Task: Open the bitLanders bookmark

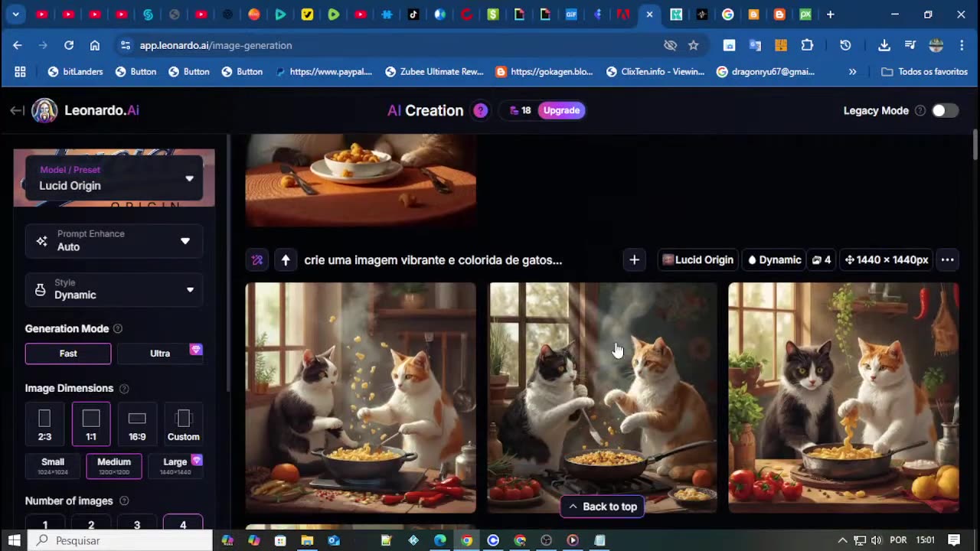Action: coord(75,72)
